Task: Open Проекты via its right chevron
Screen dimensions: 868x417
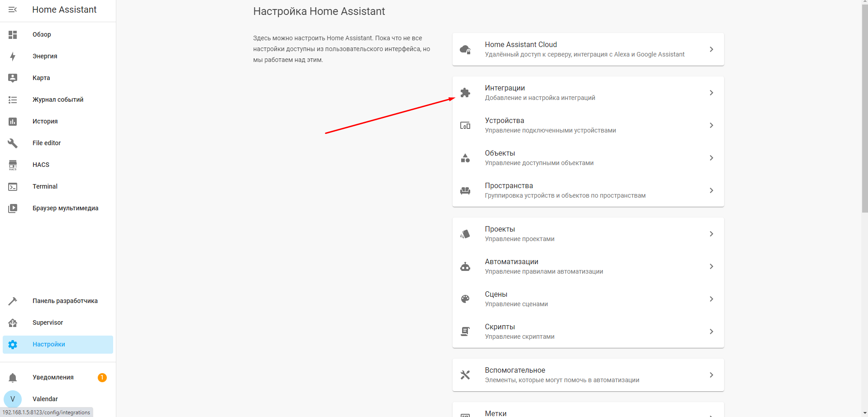Action: (x=711, y=234)
